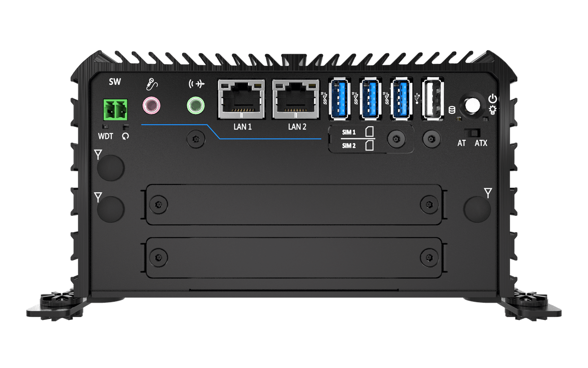The width and height of the screenshot is (588, 368).
Task: Click the reset arrow icon near WDT
Action: pos(125,136)
